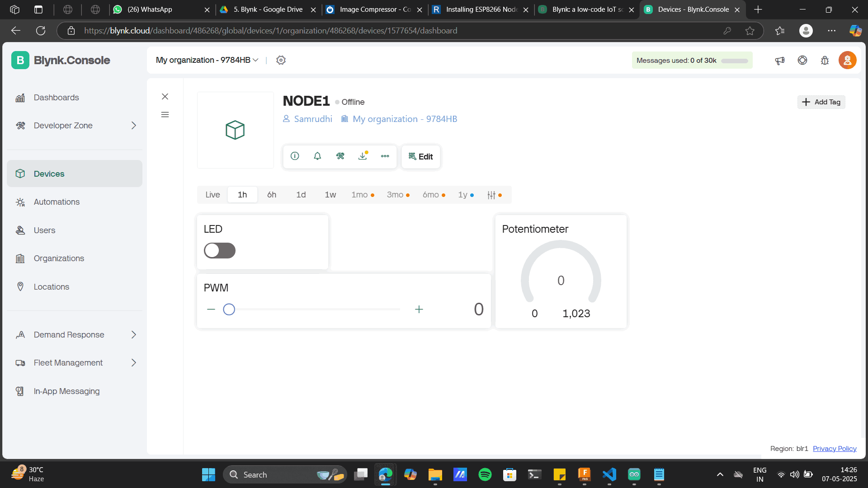Image resolution: width=868 pixels, height=488 pixels.
Task: Select the 6mo time range tab
Action: (434, 195)
